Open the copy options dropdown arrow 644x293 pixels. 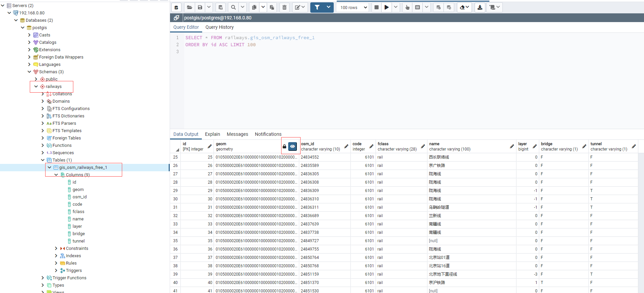[x=263, y=7]
